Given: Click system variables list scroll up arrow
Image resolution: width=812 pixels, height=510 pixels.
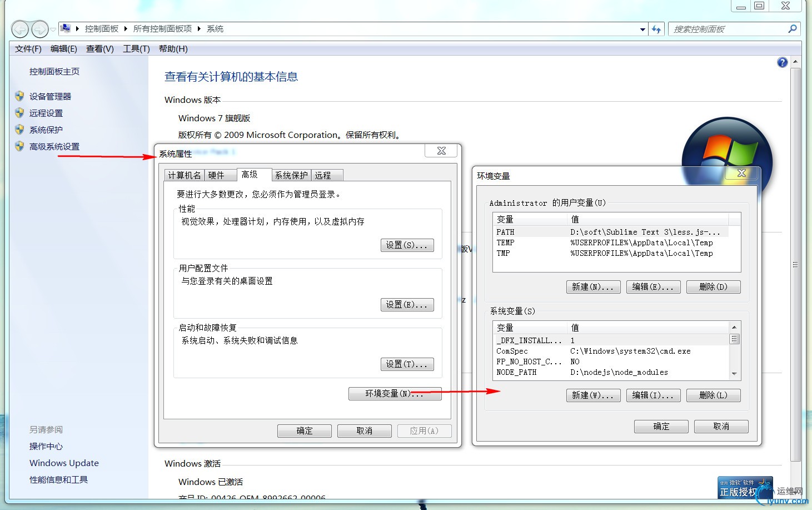Looking at the screenshot, I should 734,327.
